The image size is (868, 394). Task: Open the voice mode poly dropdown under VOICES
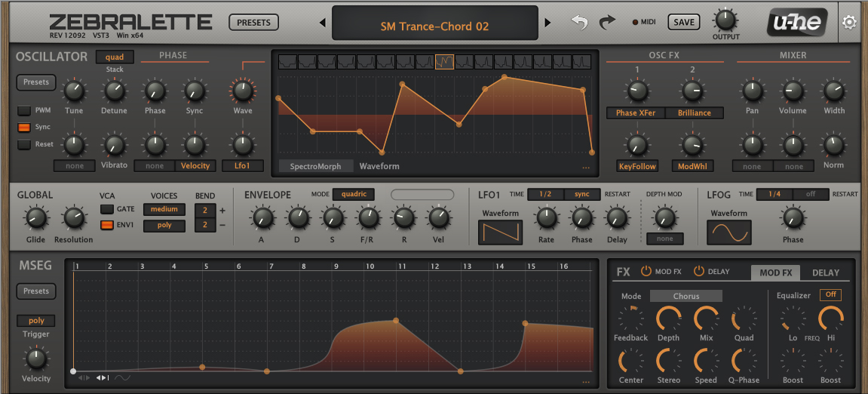click(x=164, y=226)
